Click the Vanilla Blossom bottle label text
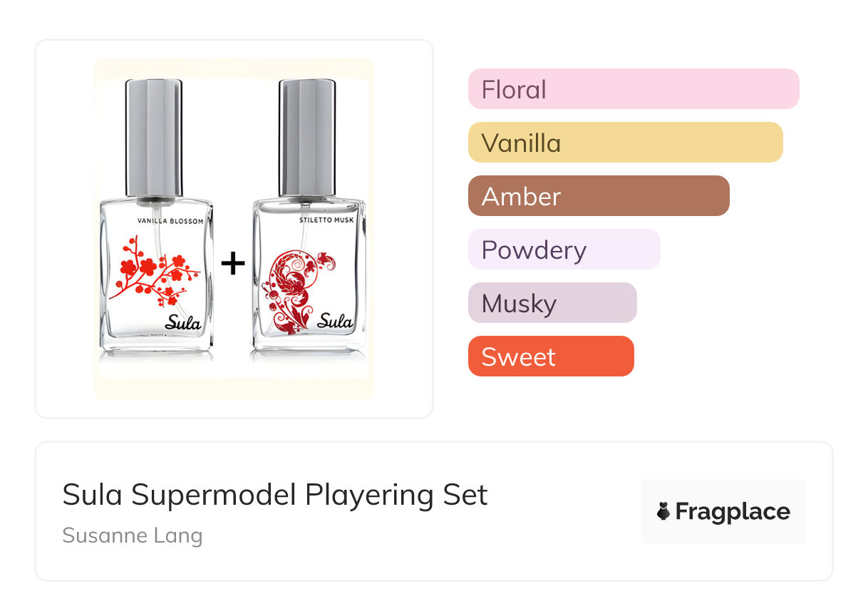This screenshot has width=868, height=616. (x=170, y=222)
